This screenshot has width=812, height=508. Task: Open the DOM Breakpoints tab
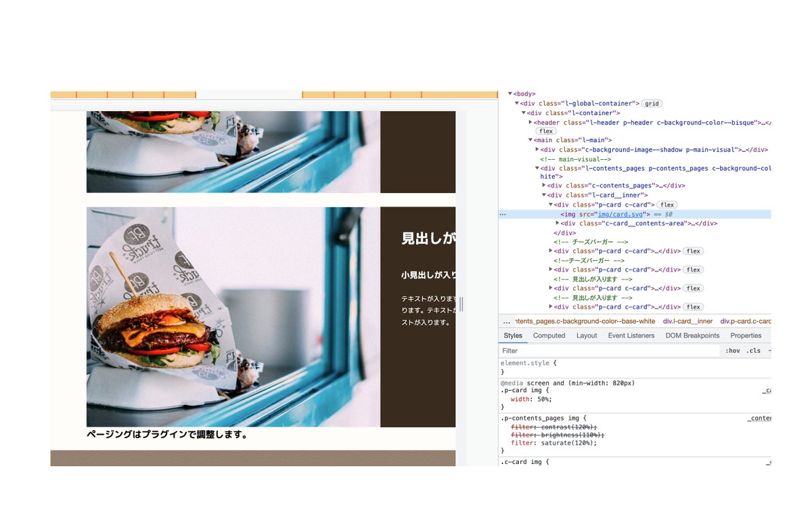tap(692, 336)
